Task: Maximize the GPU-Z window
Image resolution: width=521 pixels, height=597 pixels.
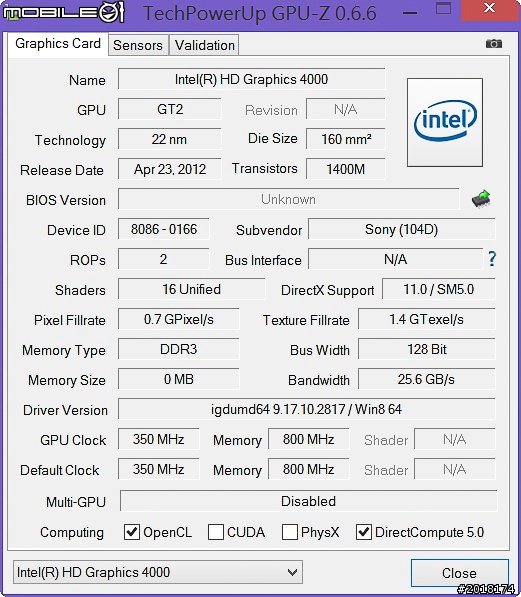Action: click(444, 8)
